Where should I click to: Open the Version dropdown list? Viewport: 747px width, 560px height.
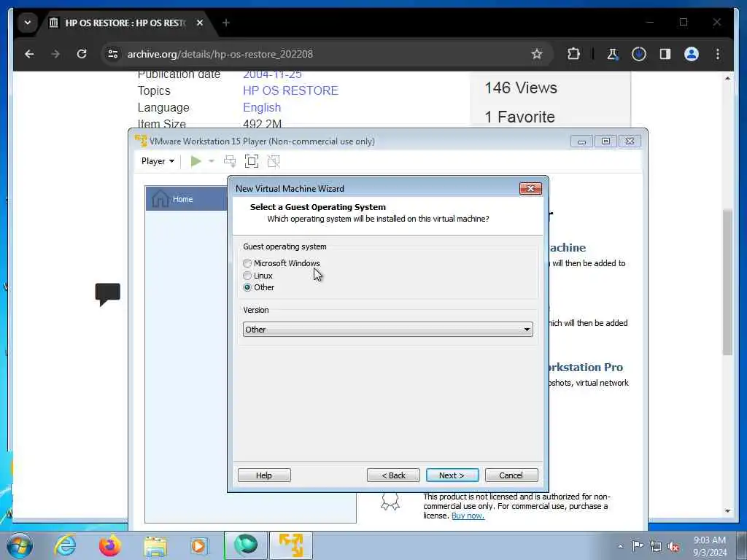(x=388, y=329)
